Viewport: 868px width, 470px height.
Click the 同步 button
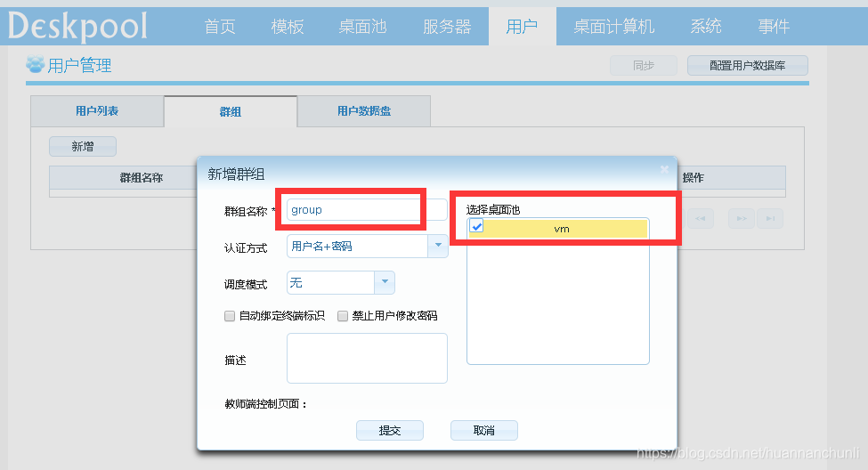point(644,65)
